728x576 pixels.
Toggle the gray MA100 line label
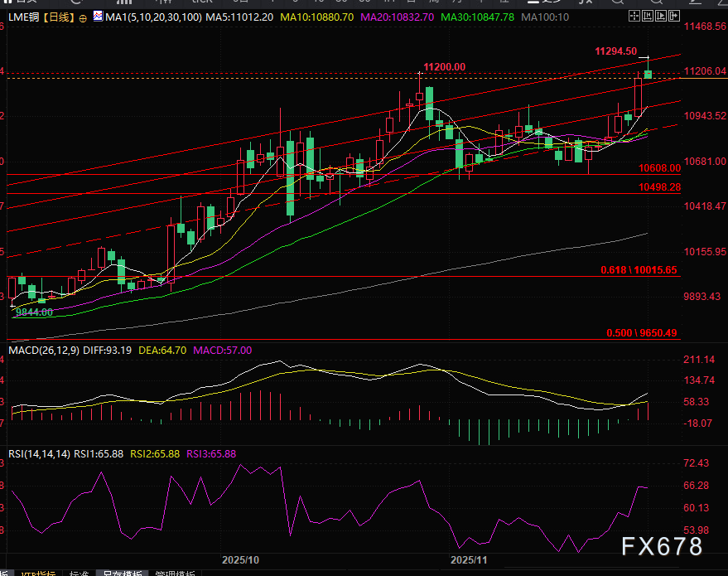coord(545,17)
